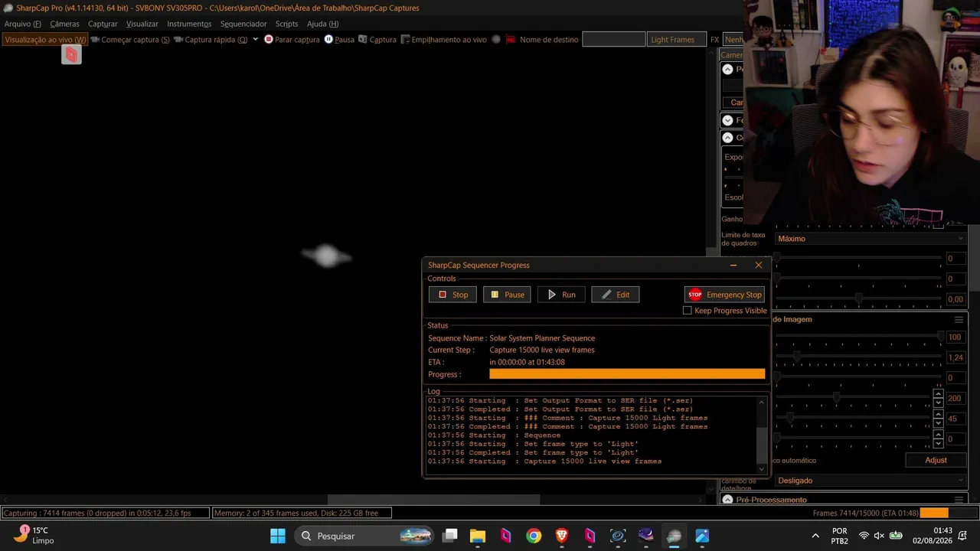Open the Instrumentos menu
The width and height of the screenshot is (980, 551).
coord(189,24)
